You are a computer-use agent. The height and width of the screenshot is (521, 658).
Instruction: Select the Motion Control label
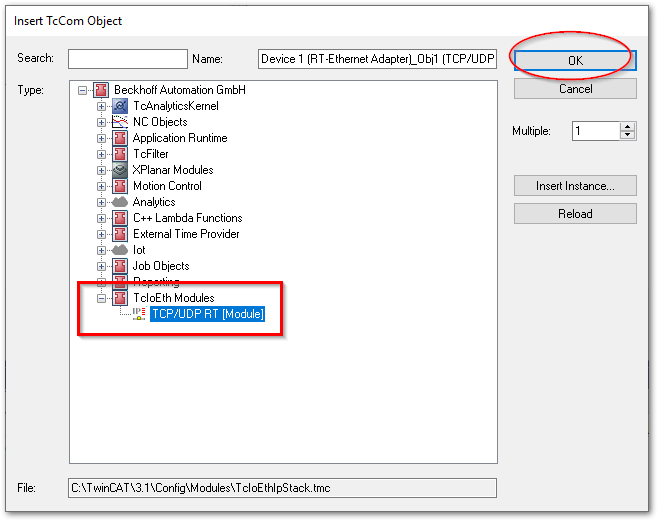point(167,186)
